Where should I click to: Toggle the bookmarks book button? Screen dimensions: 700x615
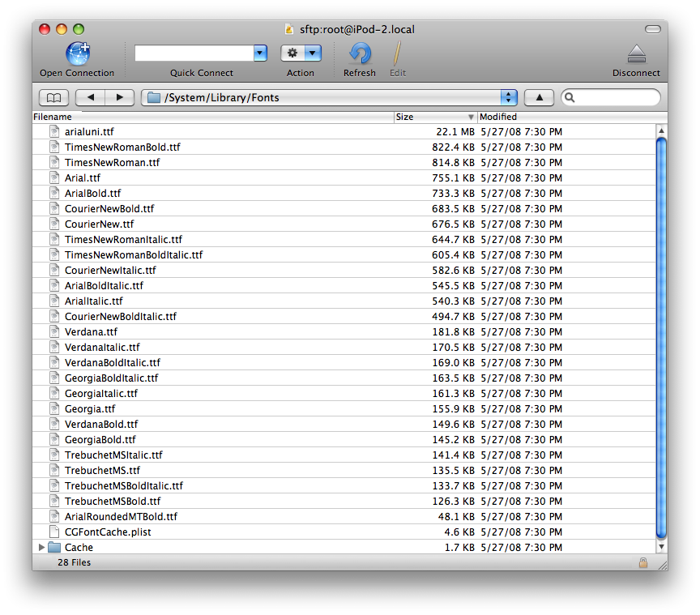[x=54, y=97]
